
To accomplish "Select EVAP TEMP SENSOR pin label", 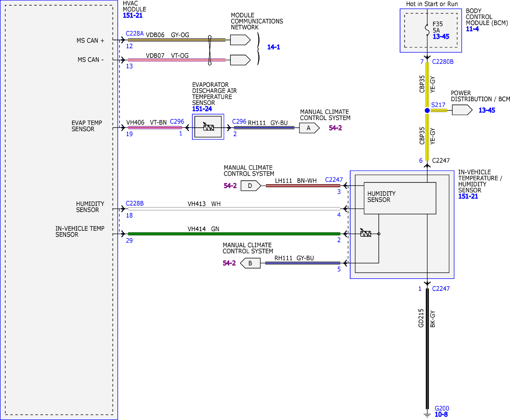I will [x=87, y=126].
